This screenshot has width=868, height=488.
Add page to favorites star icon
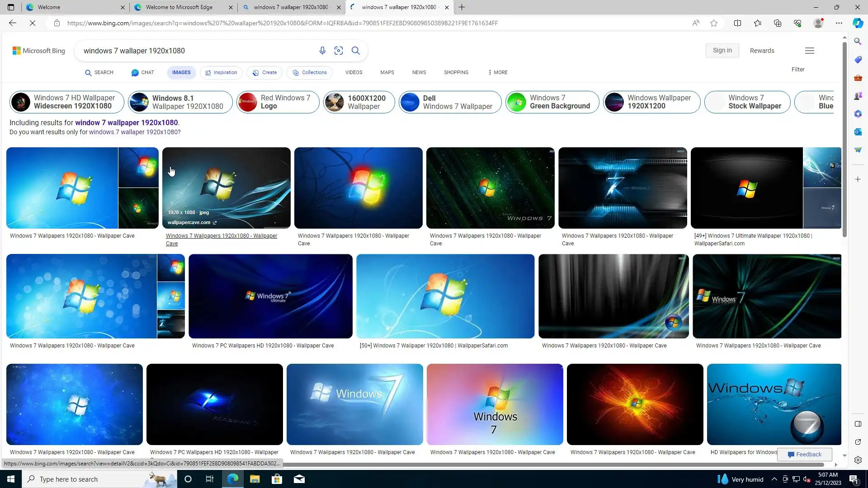(714, 23)
